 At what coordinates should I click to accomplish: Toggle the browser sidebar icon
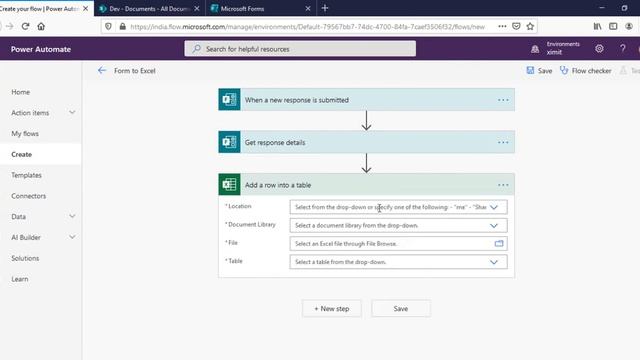(x=613, y=27)
